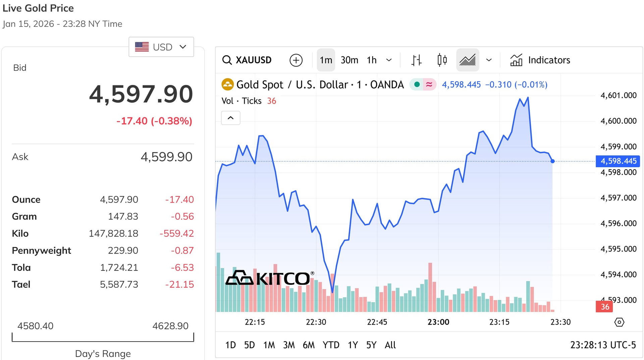Click the Day's Range slider bar
This screenshot has height=360, width=644.
[103, 337]
